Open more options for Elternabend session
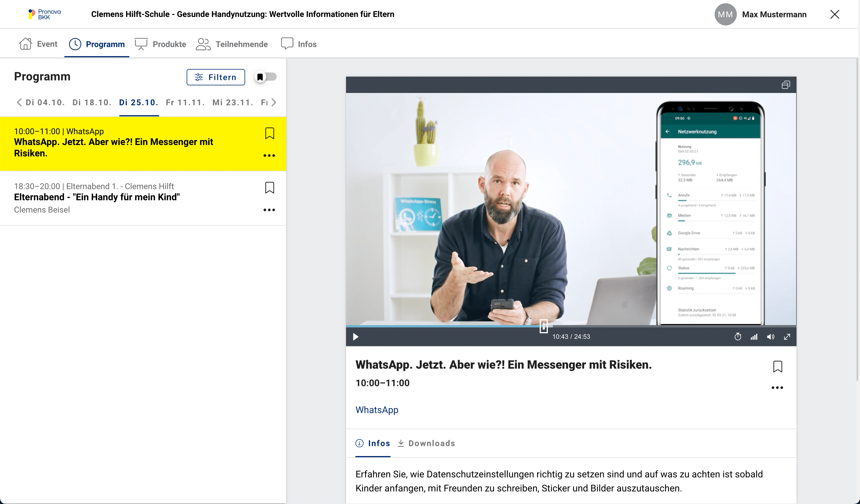Image resolution: width=860 pixels, height=504 pixels. 269,210
